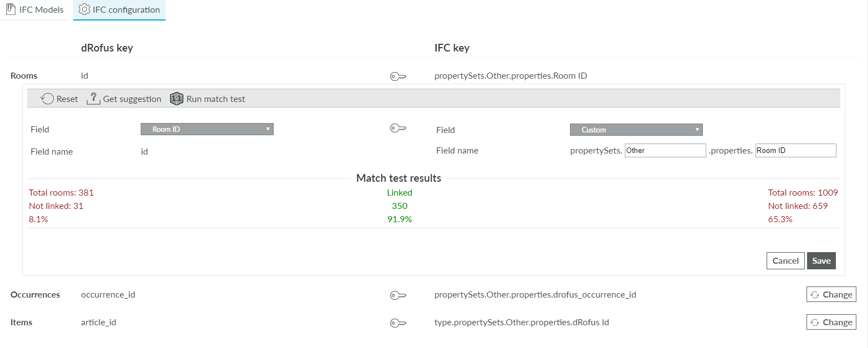Click the key icon in the Rooms row
Image resolution: width=868 pixels, height=348 pixels.
coord(398,77)
